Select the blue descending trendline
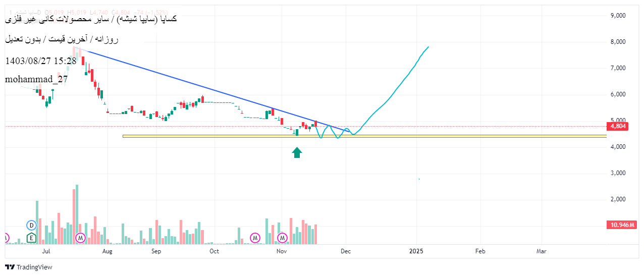This screenshot has width=644, height=276. [x=212, y=89]
